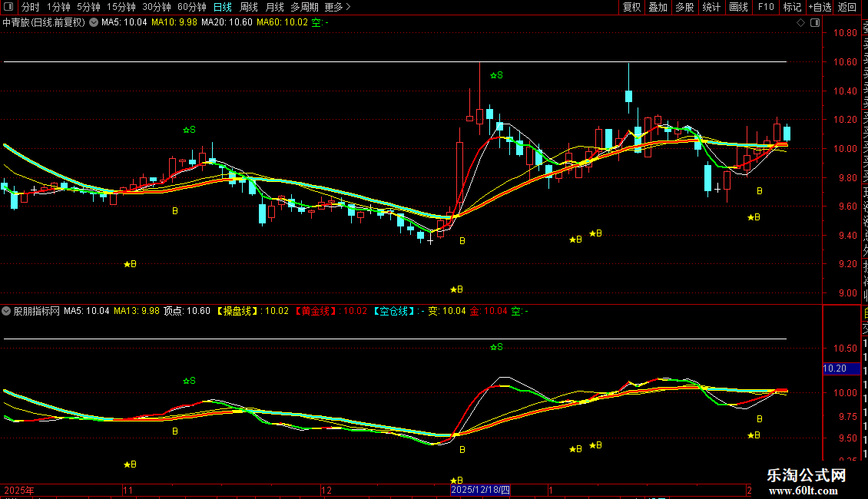
Task: Select the 15分钟 period tab
Action: click(121, 7)
